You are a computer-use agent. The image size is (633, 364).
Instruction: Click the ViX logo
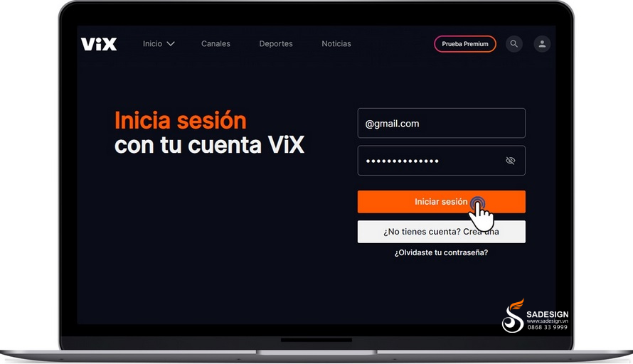pos(99,44)
